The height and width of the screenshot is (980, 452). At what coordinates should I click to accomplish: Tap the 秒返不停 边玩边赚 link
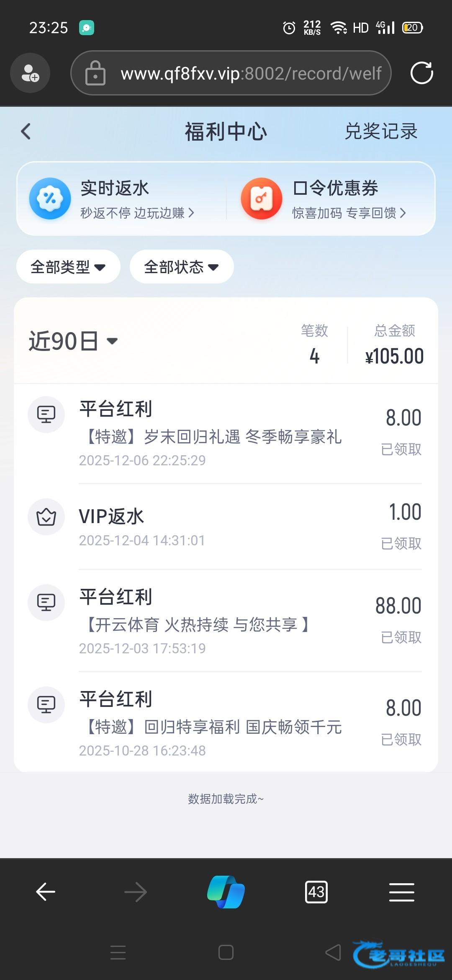(x=137, y=213)
